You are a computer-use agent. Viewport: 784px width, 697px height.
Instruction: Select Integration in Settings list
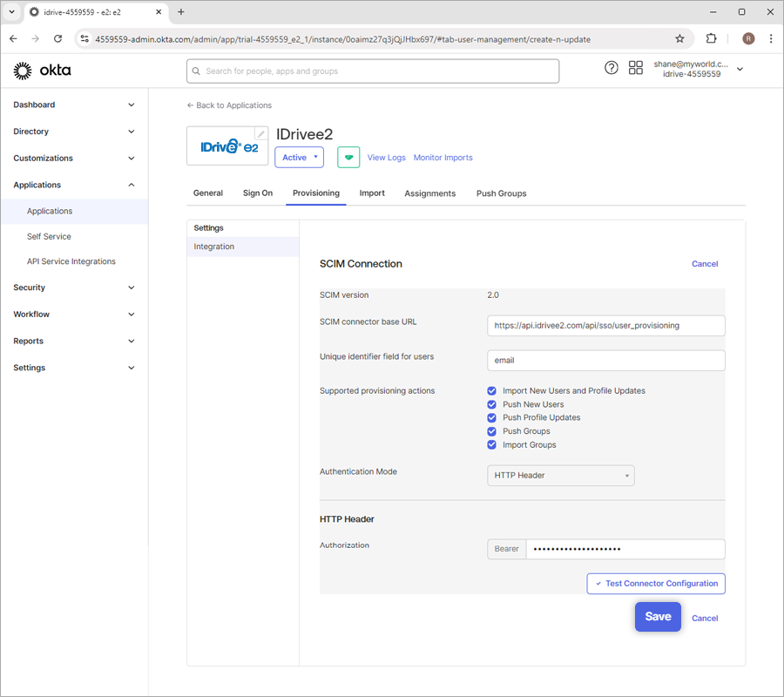coord(243,247)
